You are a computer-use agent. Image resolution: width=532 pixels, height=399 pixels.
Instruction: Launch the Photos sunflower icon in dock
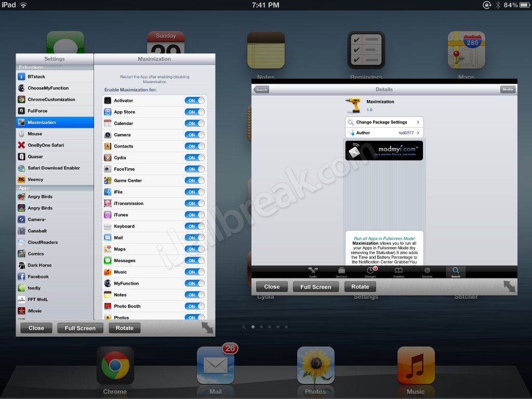click(x=315, y=365)
